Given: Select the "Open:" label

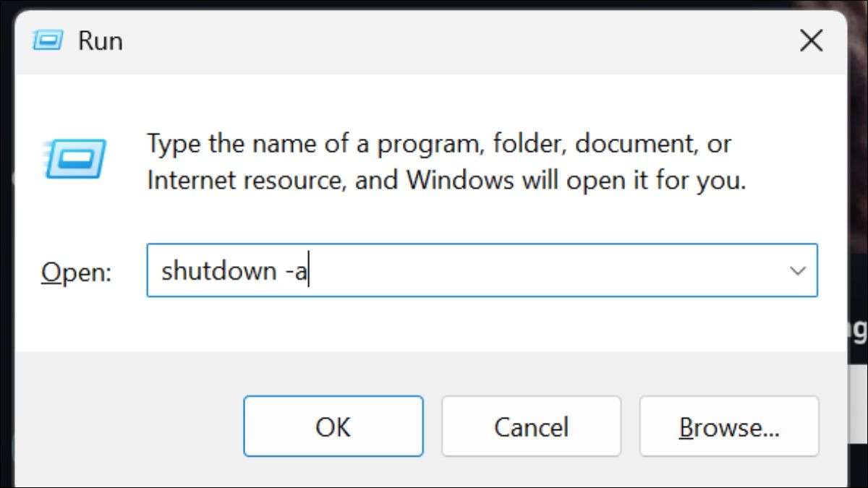Looking at the screenshot, I should [76, 272].
